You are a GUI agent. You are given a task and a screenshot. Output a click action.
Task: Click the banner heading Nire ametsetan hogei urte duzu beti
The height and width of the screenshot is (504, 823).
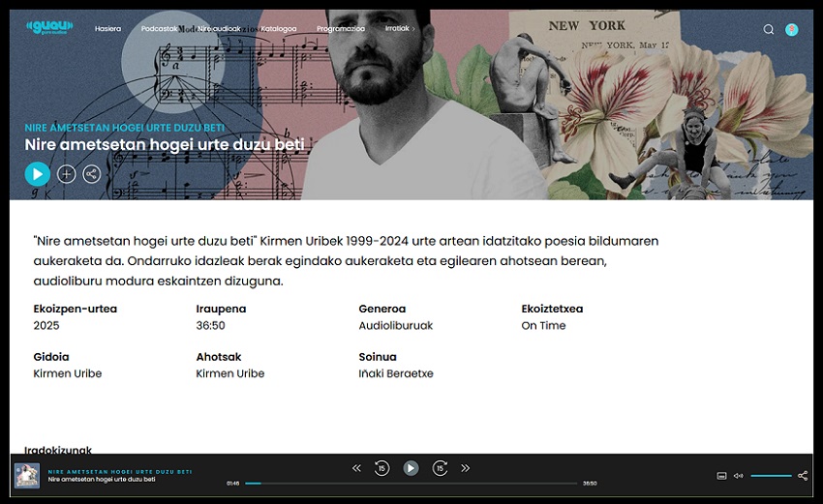(x=165, y=145)
